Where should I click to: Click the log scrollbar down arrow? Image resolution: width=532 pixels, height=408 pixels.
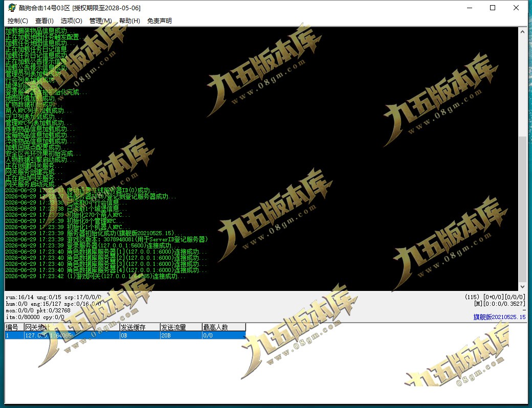click(x=522, y=286)
